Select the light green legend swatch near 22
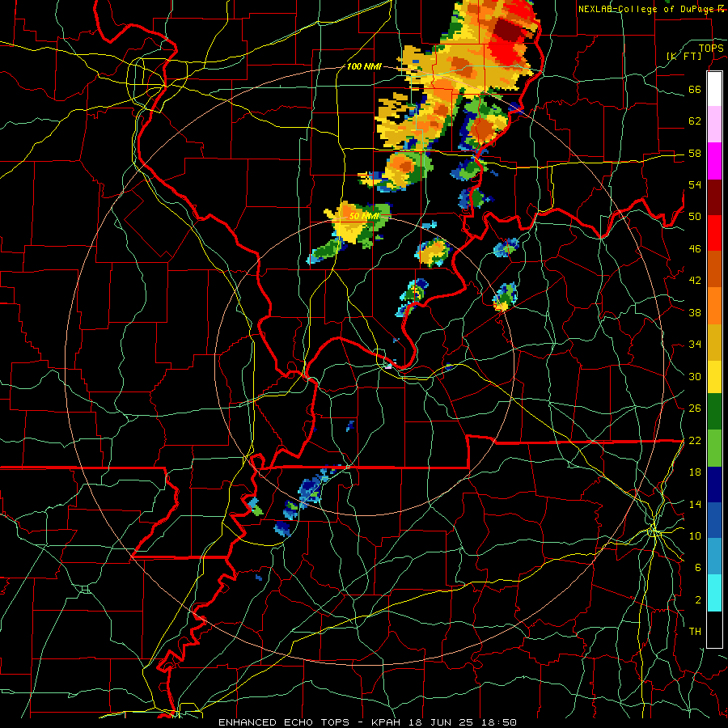The image size is (728, 728). pos(714,448)
